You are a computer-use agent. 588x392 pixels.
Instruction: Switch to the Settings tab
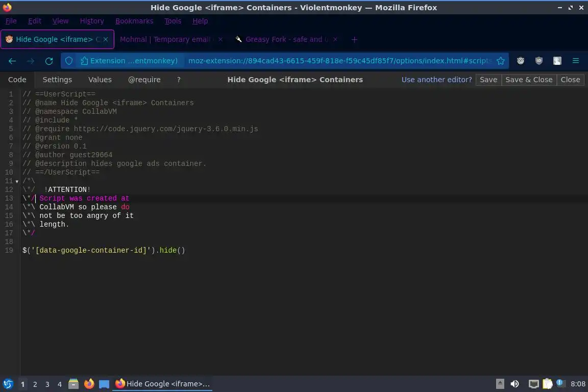(57, 80)
